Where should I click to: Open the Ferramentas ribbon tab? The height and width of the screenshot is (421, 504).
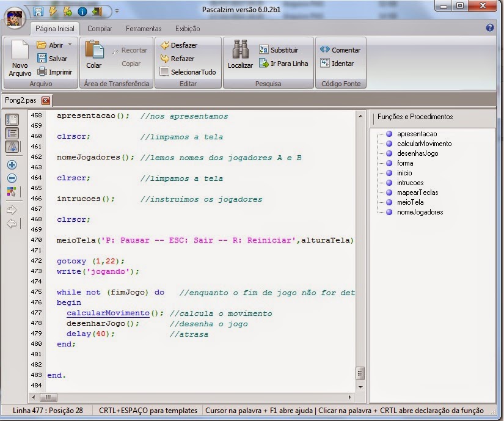[144, 29]
